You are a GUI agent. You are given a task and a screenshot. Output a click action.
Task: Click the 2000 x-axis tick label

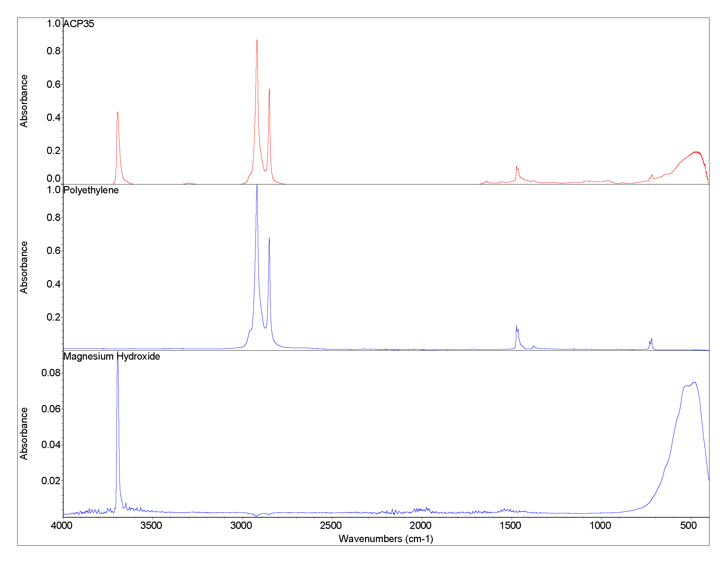[x=421, y=526]
